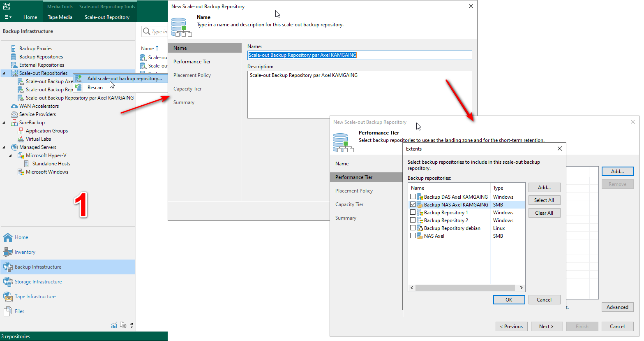Image resolution: width=644 pixels, height=341 pixels.
Task: Click the Description text area
Action: pyautogui.click(x=360, y=95)
